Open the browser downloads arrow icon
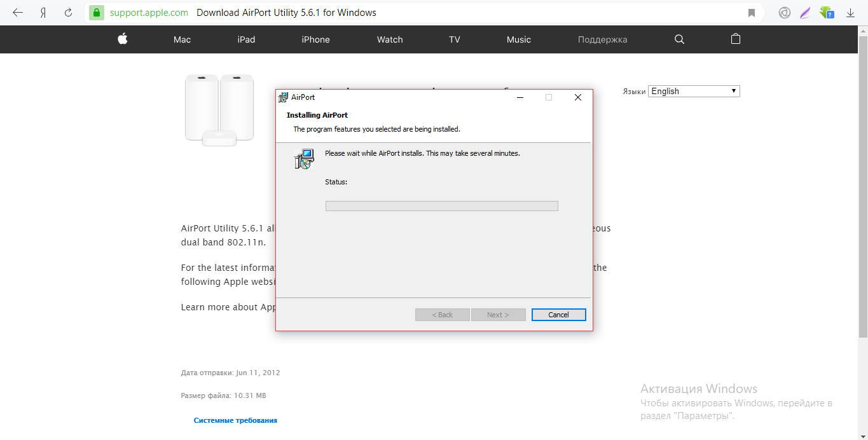This screenshot has height=440, width=868. [x=850, y=13]
